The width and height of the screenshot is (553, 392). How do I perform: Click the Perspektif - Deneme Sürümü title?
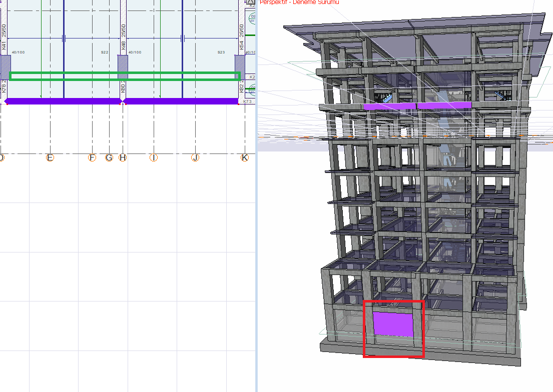(x=299, y=2)
